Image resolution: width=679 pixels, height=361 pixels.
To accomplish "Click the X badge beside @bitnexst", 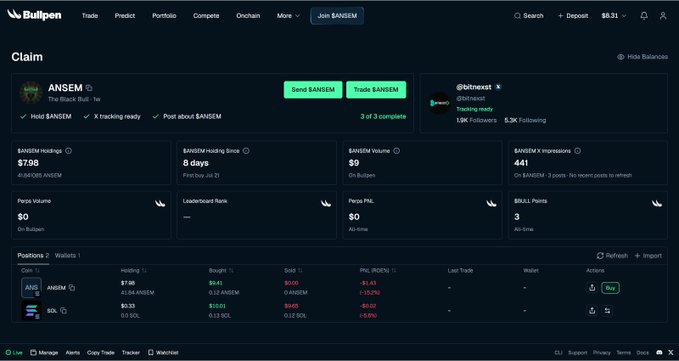I will (498, 87).
